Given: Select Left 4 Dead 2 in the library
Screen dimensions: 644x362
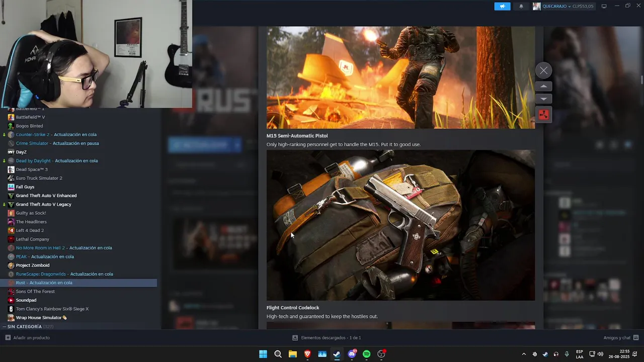Looking at the screenshot, I should (30, 230).
